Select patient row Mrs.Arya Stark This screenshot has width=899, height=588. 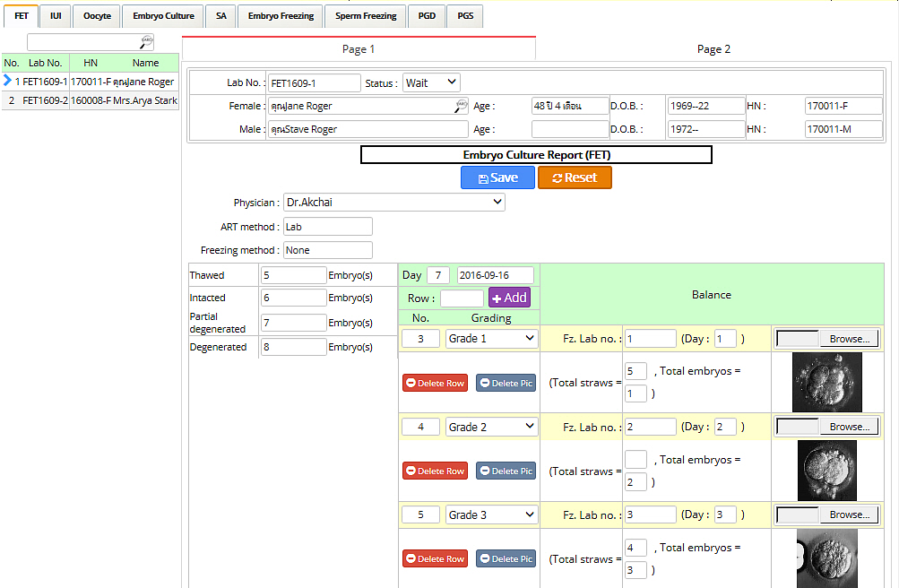(x=90, y=100)
